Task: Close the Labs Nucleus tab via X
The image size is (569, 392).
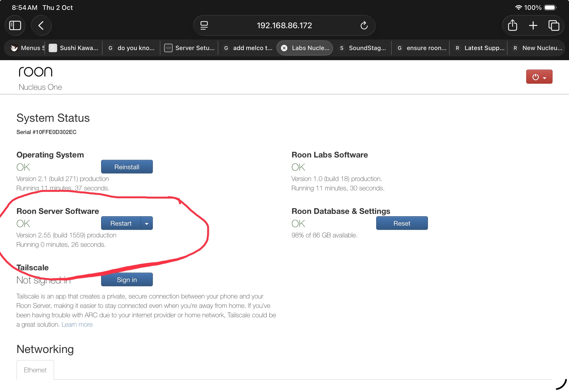Action: point(284,48)
